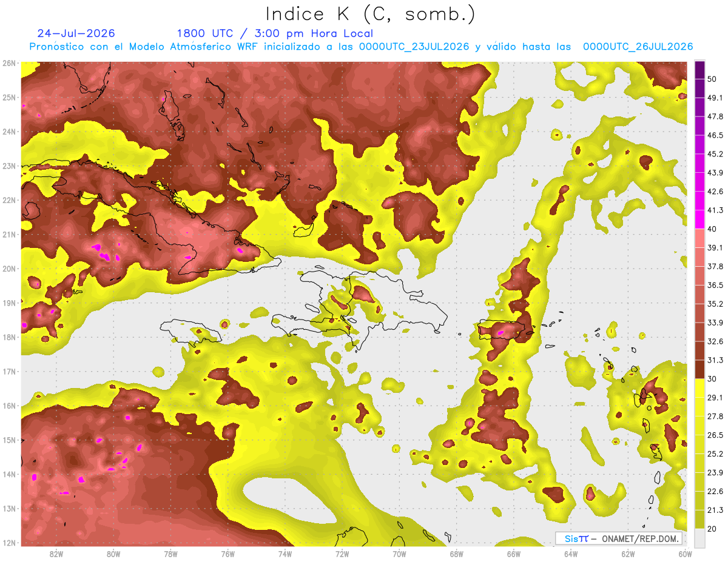This screenshot has width=728, height=562.
Task: Click the legend value '32.6'
Action: [x=715, y=341]
